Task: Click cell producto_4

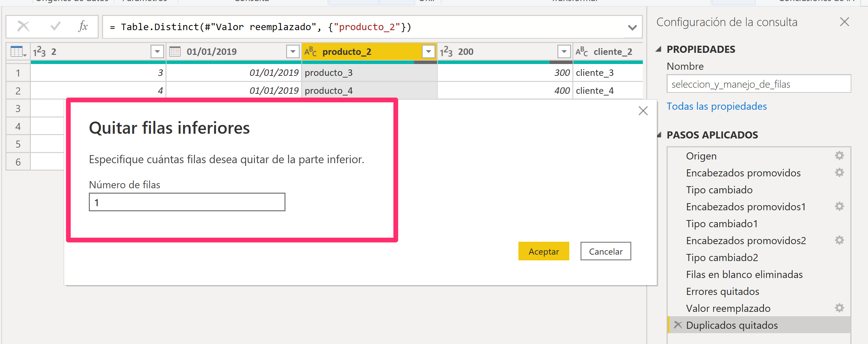Action: 369,91
